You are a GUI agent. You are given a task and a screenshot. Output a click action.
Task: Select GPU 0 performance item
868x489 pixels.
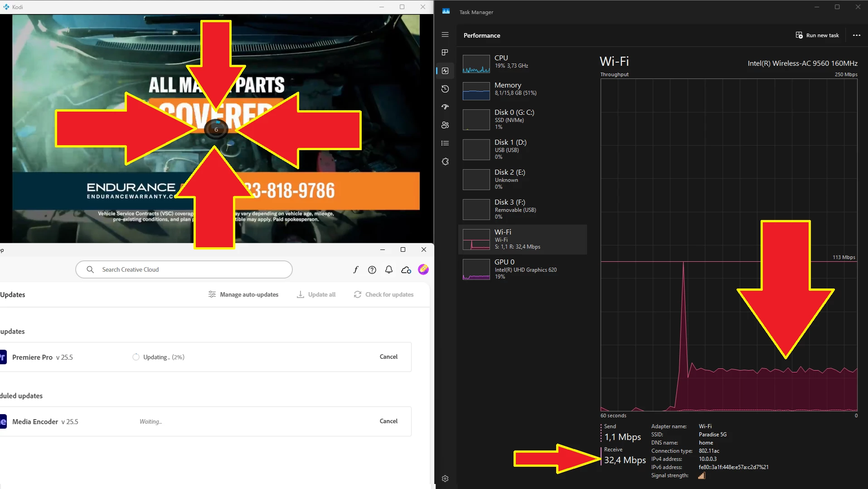(x=522, y=269)
